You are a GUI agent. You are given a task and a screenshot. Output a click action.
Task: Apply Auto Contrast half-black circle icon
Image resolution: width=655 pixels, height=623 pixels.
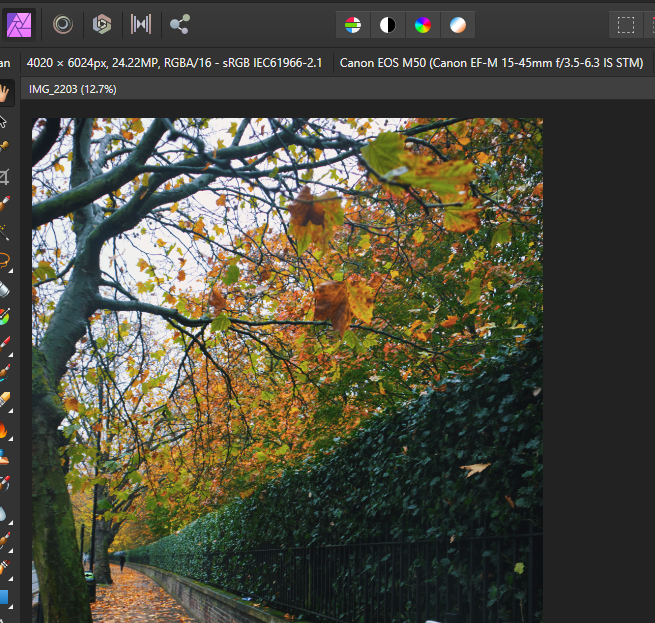pyautogui.click(x=388, y=25)
